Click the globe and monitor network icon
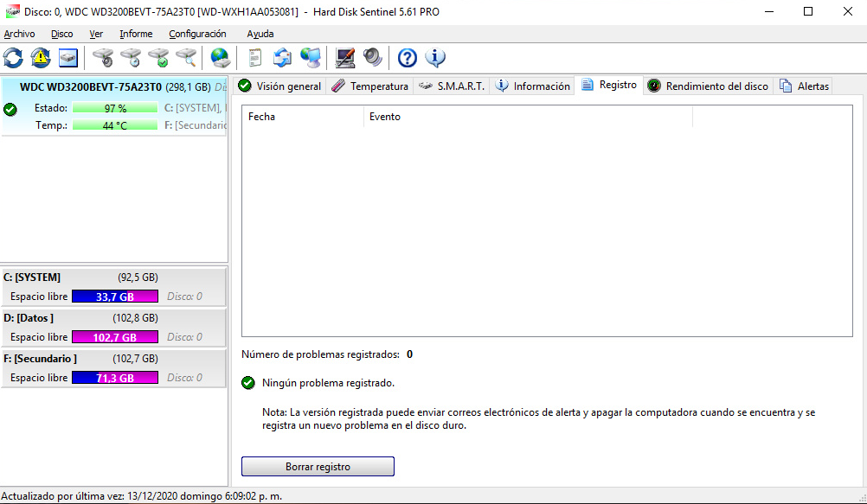This screenshot has height=504, width=867. coord(311,57)
